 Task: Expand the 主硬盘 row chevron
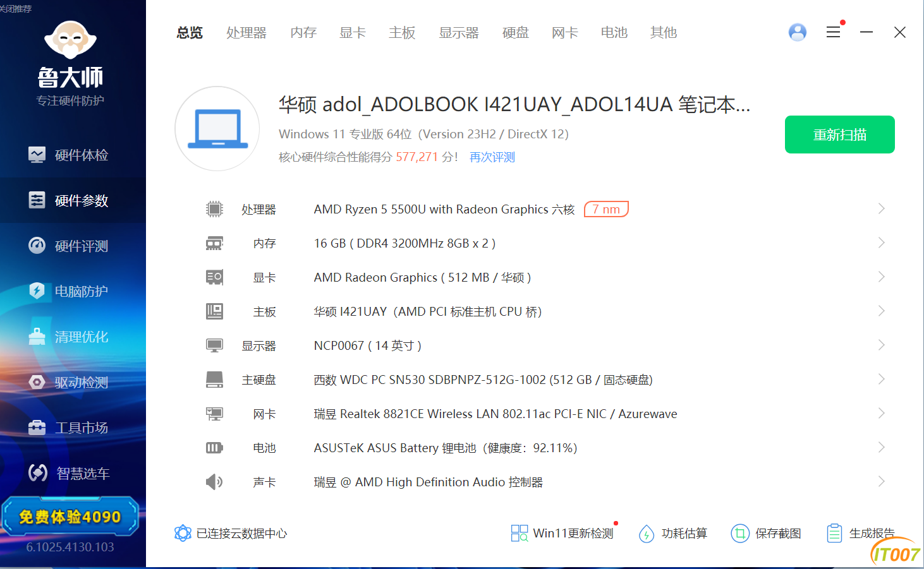pos(882,379)
